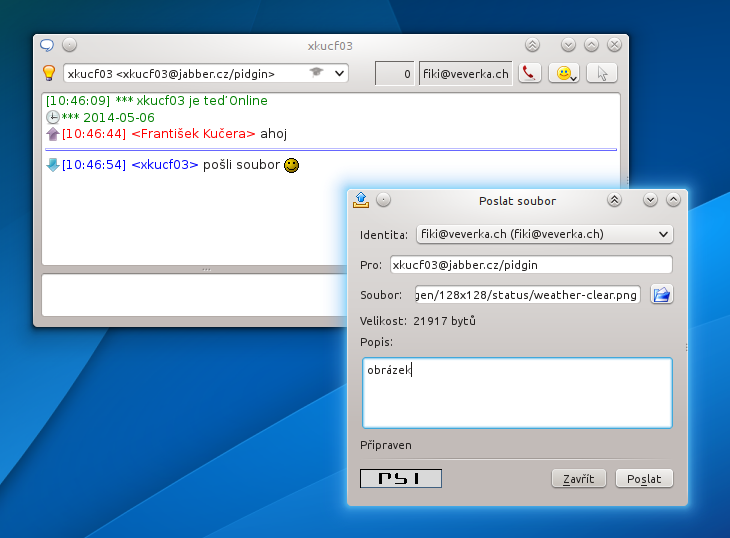Shade Poslat soubor with double-chevron button
730x538 pixels.
[x=615, y=200]
